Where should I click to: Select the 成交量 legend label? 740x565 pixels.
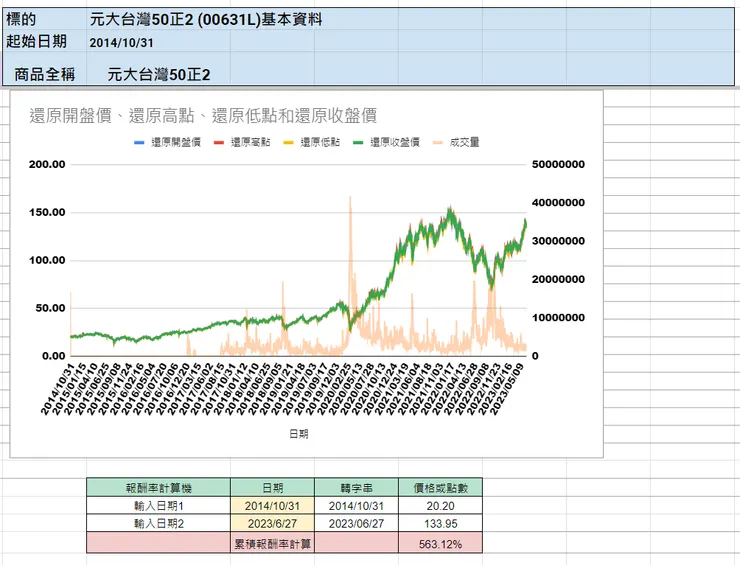[x=465, y=142]
